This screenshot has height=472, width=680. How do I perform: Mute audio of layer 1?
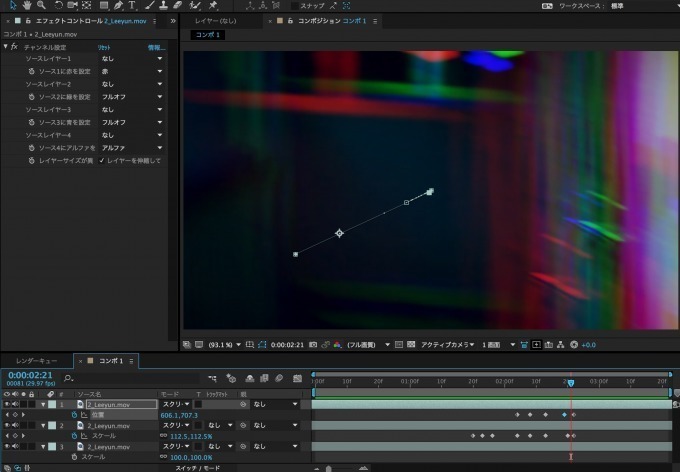pos(15,404)
